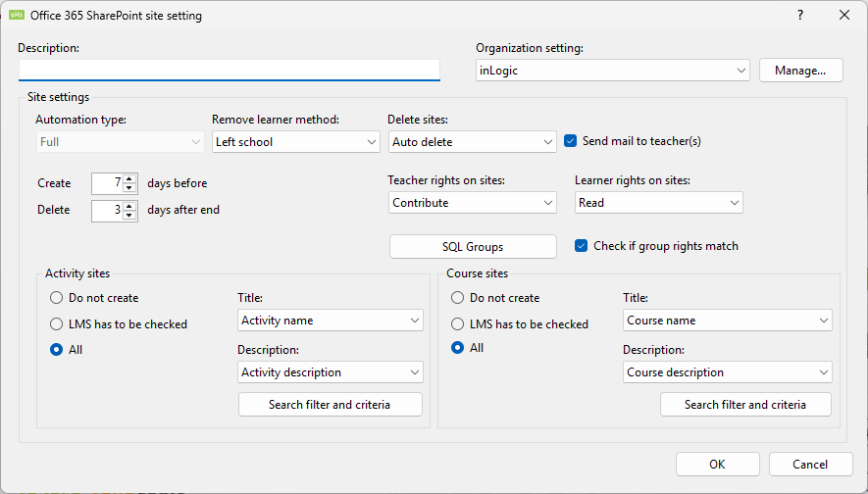Click the help question mark icon
868x494 pixels.
799,15
